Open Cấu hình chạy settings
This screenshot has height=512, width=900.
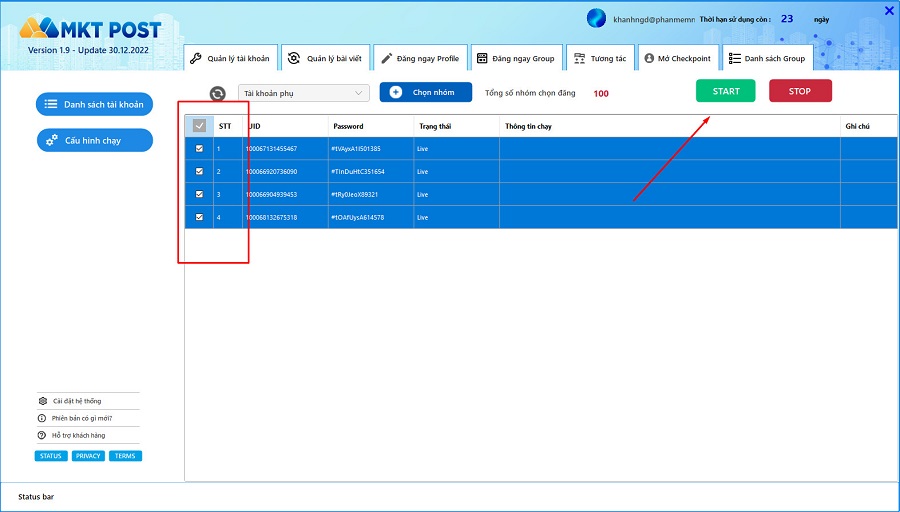click(95, 140)
